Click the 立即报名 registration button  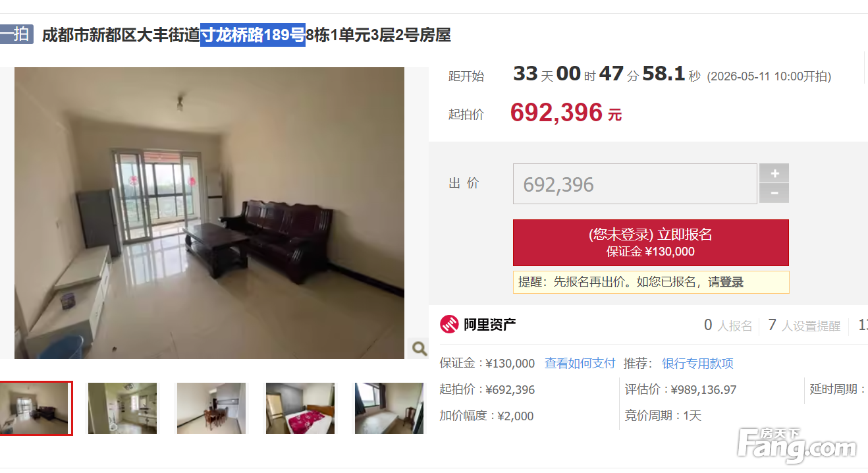click(651, 242)
